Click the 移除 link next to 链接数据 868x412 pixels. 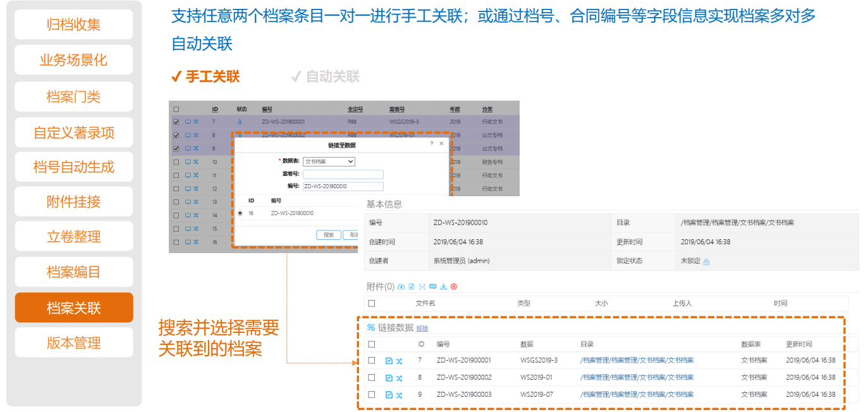tap(422, 328)
